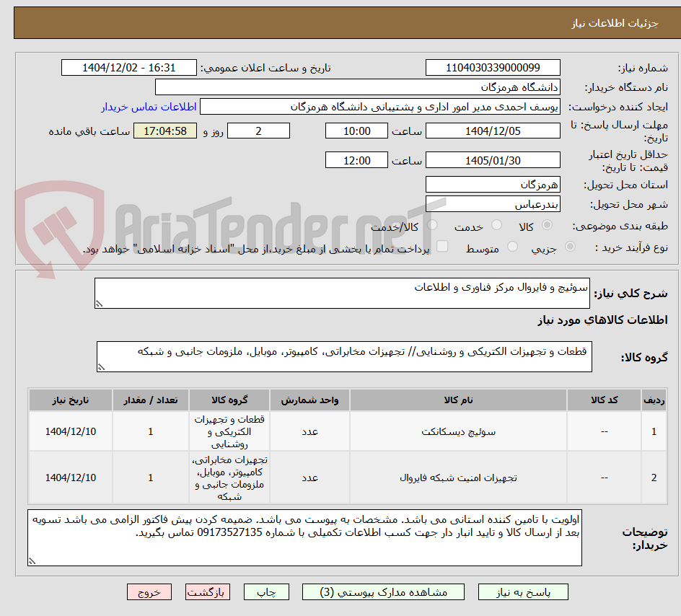This screenshot has height=616, width=681.
Task: Click the کد کالا column header
Action: (604, 400)
